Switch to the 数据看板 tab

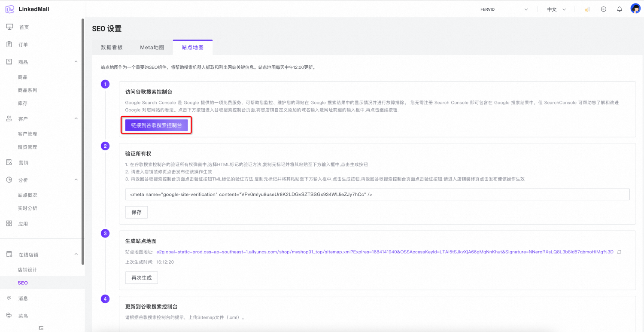tap(112, 47)
